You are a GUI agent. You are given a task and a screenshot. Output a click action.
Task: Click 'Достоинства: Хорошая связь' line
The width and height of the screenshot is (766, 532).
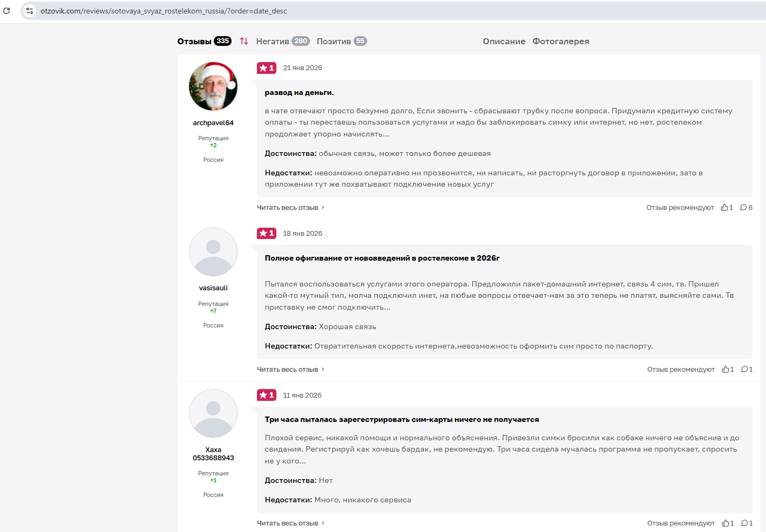pos(321,327)
